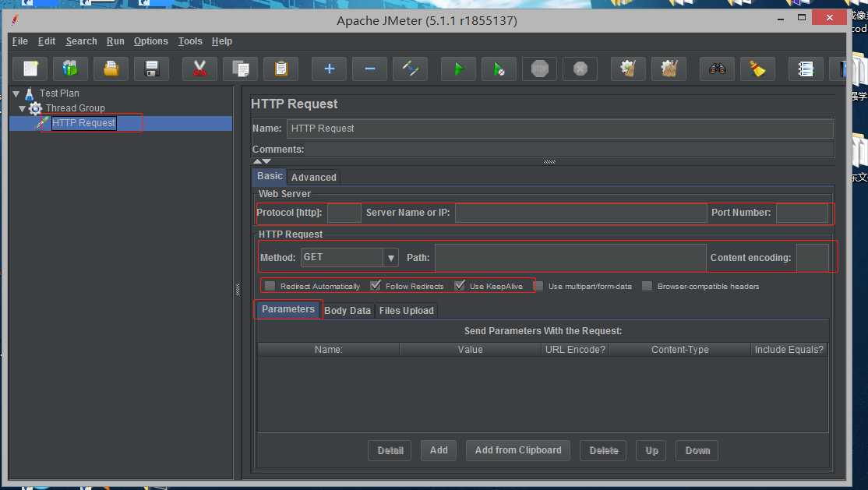Click the HTTP Request pipette icon in tree
Viewport: 868px width, 490px height.
43,122
